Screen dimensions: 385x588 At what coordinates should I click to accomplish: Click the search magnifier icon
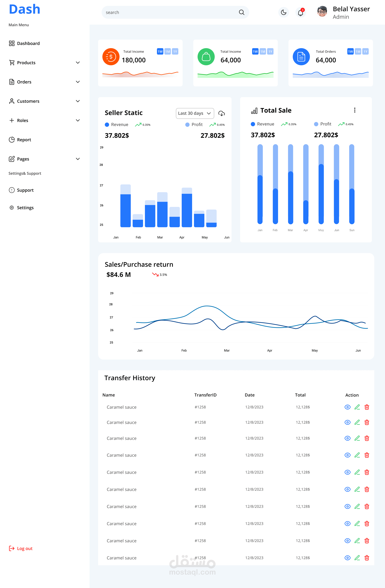(x=242, y=12)
